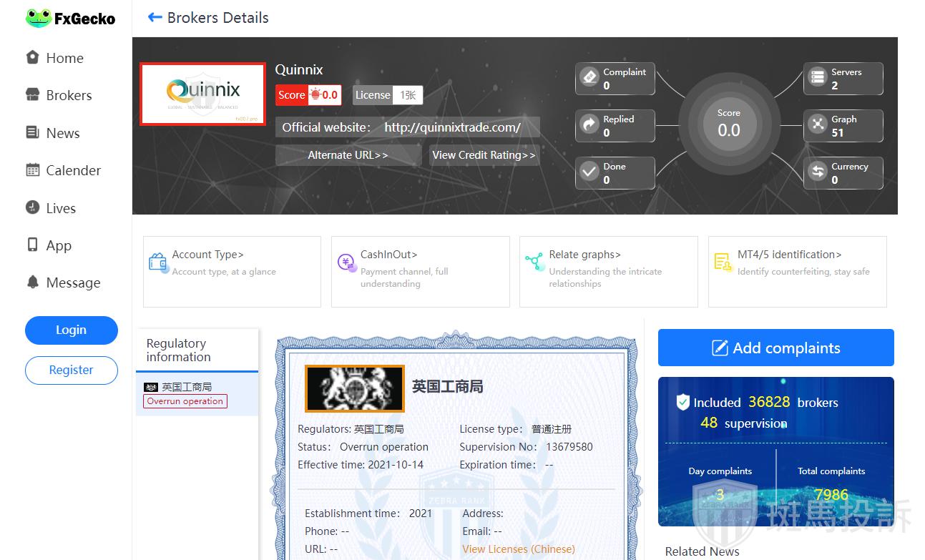Open the Servers stat icon
Image resolution: width=925 pixels, height=560 pixels.
tap(817, 77)
